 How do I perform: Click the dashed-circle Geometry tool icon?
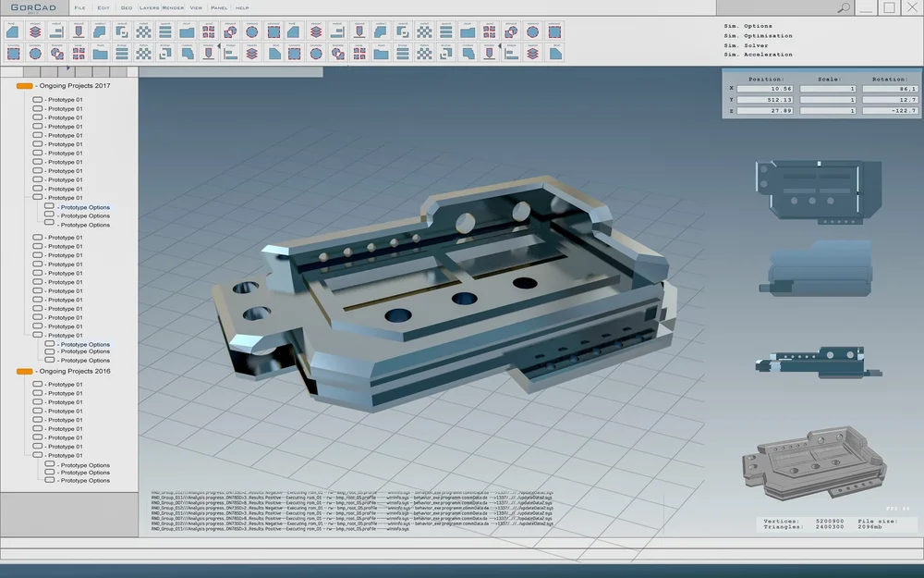click(x=34, y=53)
